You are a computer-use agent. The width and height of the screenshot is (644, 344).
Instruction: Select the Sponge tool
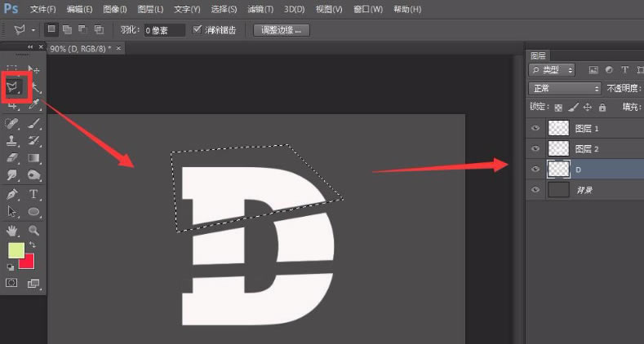(33, 175)
